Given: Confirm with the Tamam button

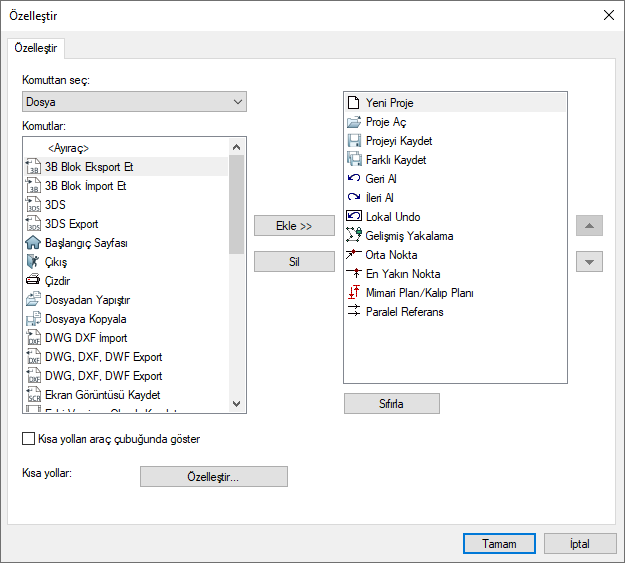Looking at the screenshot, I should [500, 544].
